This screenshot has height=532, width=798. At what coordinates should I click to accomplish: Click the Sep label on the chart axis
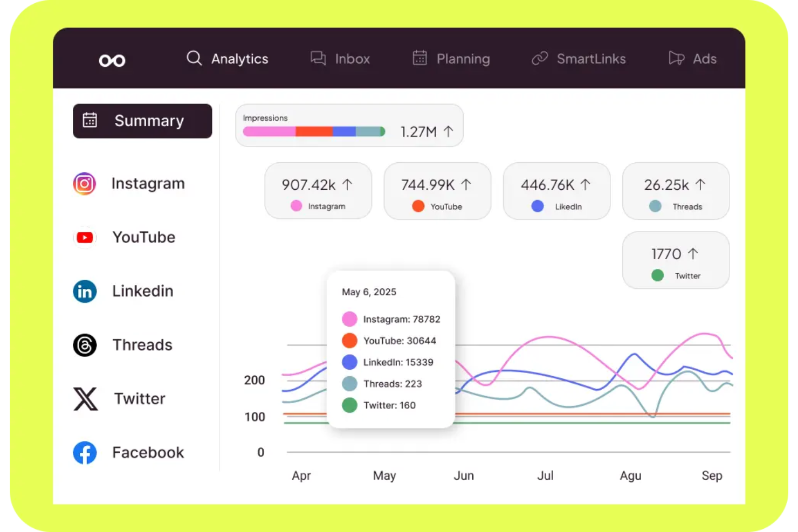pos(712,476)
